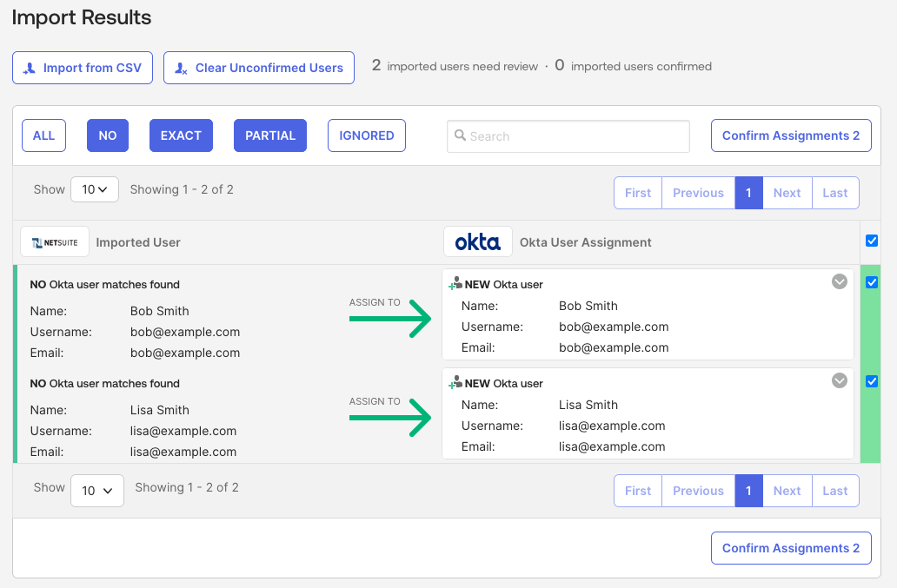Click '0 imported users confirmed' text
The height and width of the screenshot is (588, 897).
[x=634, y=66]
